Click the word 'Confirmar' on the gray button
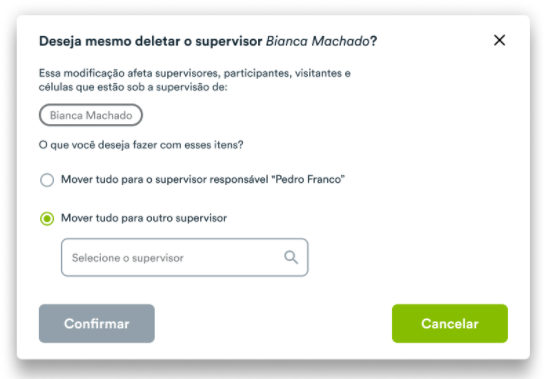 tap(97, 324)
